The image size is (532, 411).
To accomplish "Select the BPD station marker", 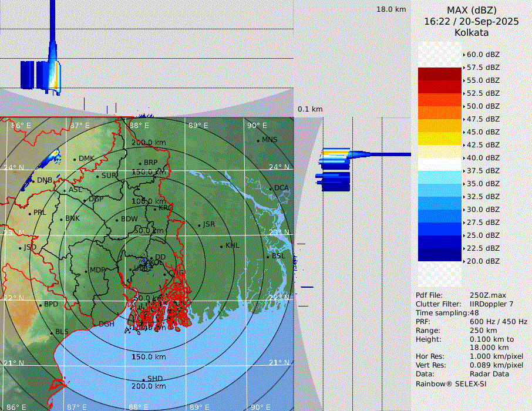I will coord(40,305).
